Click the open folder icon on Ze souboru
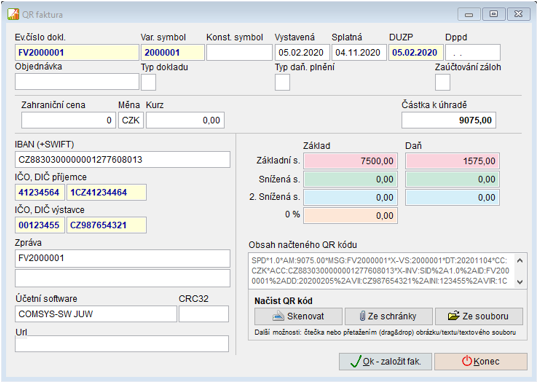Viewport: 537px width, 382px height. click(453, 316)
